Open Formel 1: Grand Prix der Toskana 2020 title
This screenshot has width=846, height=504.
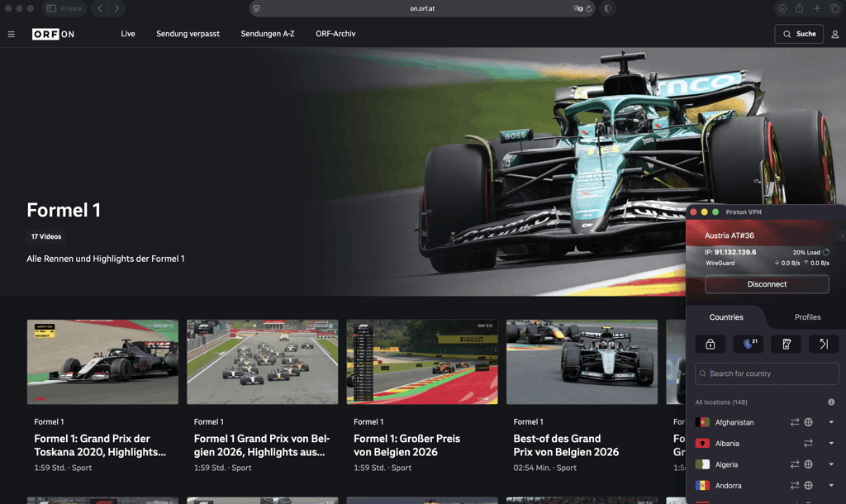click(x=100, y=445)
